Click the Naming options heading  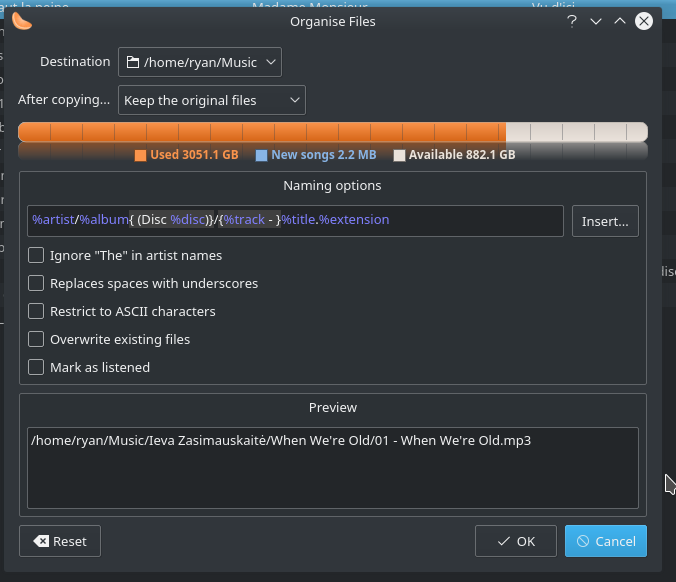pyautogui.click(x=332, y=185)
